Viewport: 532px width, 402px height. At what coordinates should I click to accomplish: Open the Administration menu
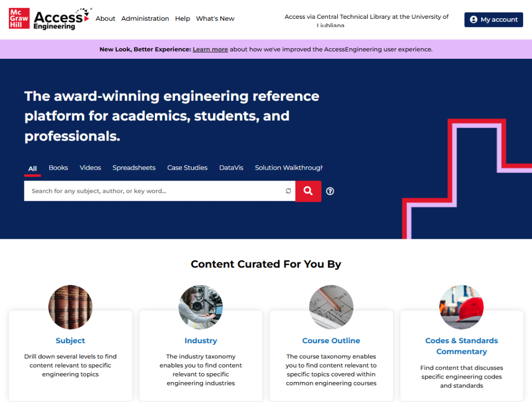pos(145,19)
